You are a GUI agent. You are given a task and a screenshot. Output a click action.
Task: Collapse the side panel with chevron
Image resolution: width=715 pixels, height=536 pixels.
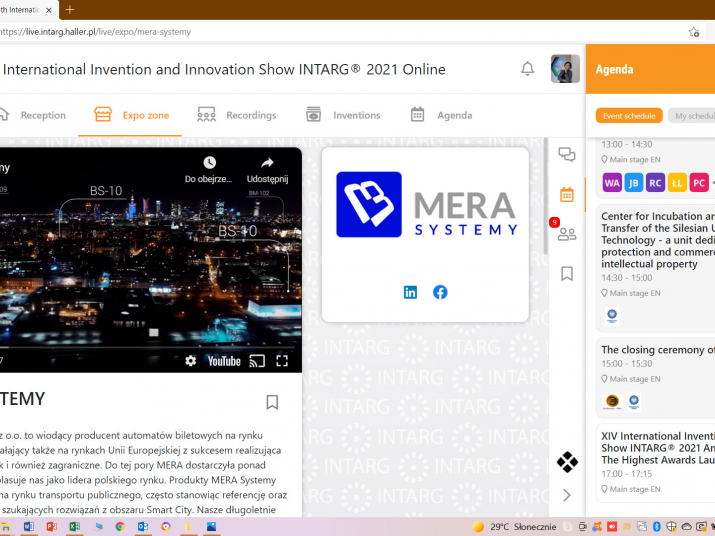pos(567,495)
